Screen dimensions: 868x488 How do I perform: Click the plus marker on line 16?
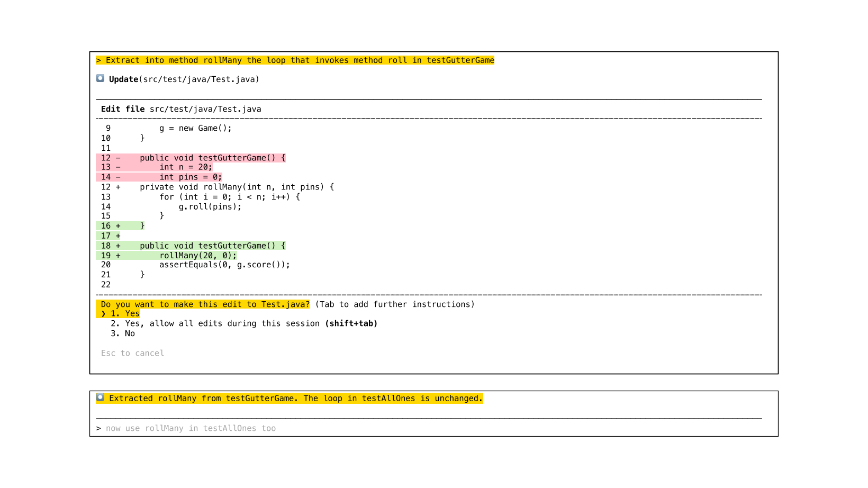coord(118,226)
